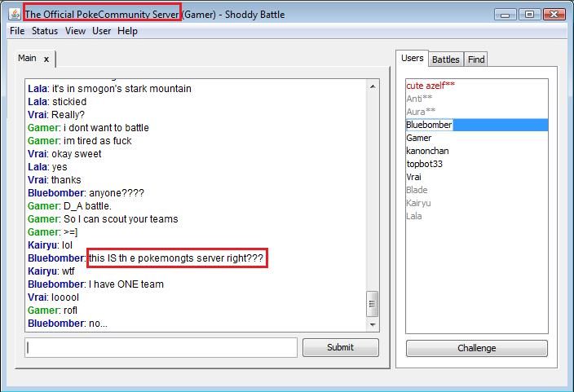Open the File menu
574x392 pixels.
point(17,31)
